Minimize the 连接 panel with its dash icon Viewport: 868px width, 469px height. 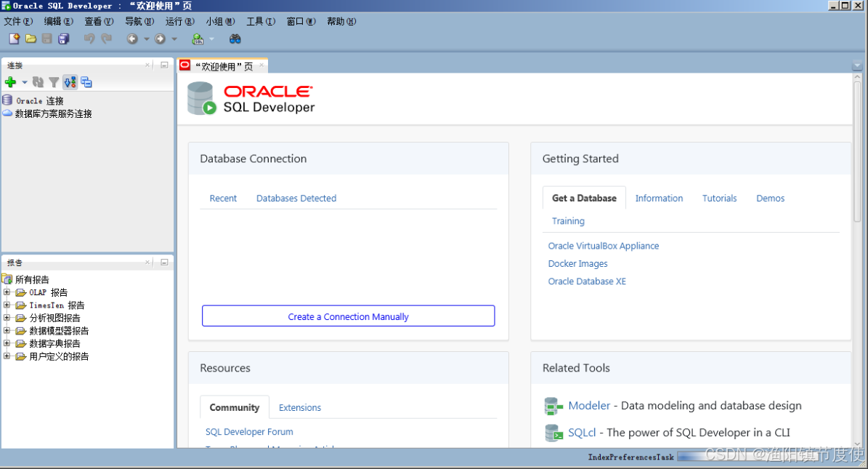pyautogui.click(x=164, y=65)
